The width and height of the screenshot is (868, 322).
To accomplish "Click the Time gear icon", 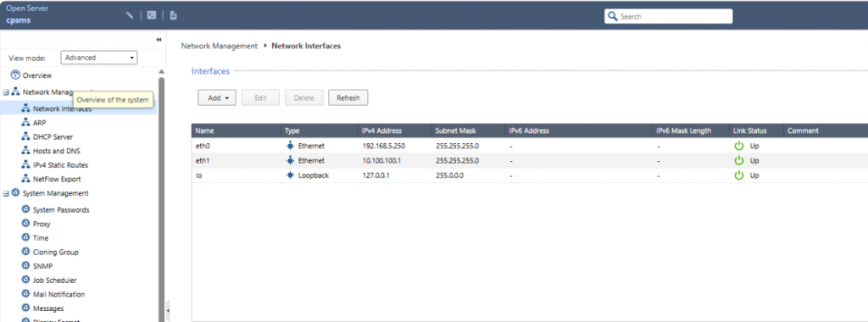I will coord(25,238).
